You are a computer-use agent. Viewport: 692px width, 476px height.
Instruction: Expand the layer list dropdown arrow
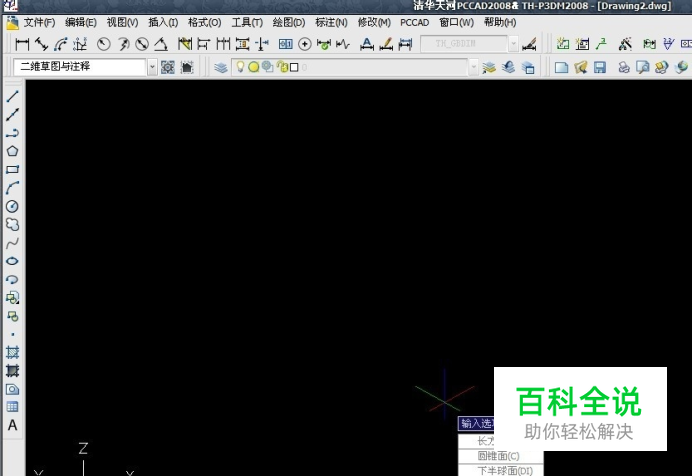click(473, 67)
